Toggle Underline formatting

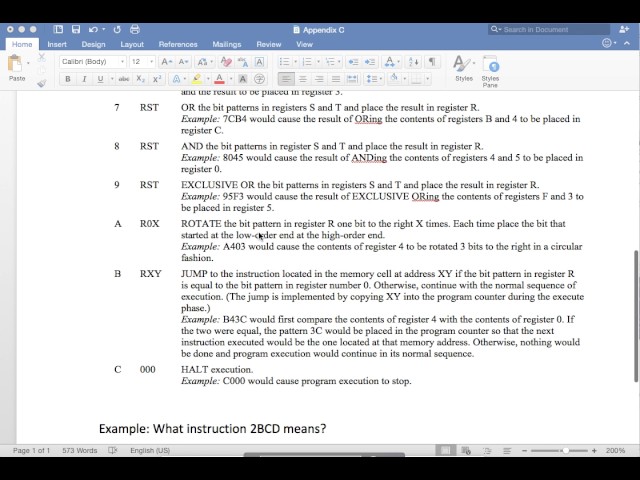coord(100,79)
